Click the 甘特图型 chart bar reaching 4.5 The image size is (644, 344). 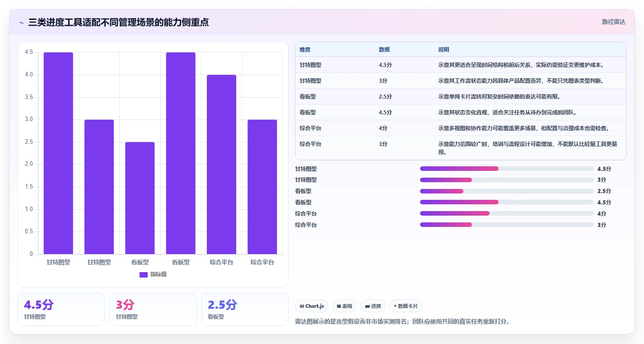pos(58,153)
